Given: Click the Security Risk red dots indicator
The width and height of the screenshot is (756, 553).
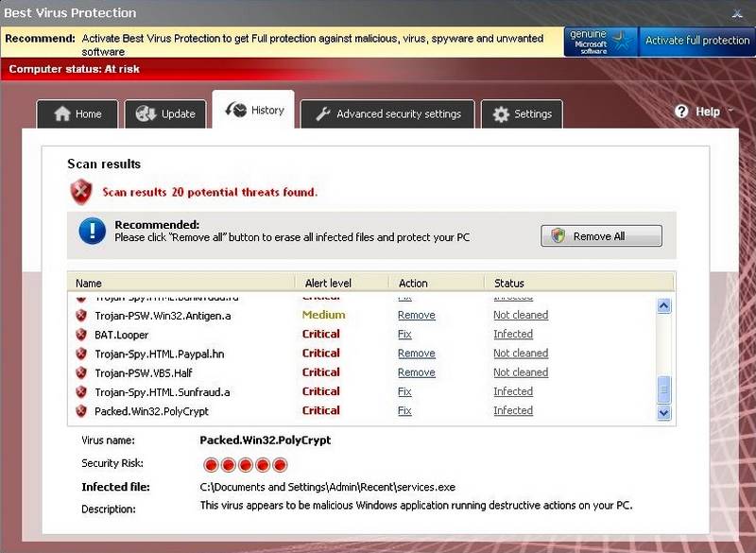Looking at the screenshot, I should [x=246, y=465].
